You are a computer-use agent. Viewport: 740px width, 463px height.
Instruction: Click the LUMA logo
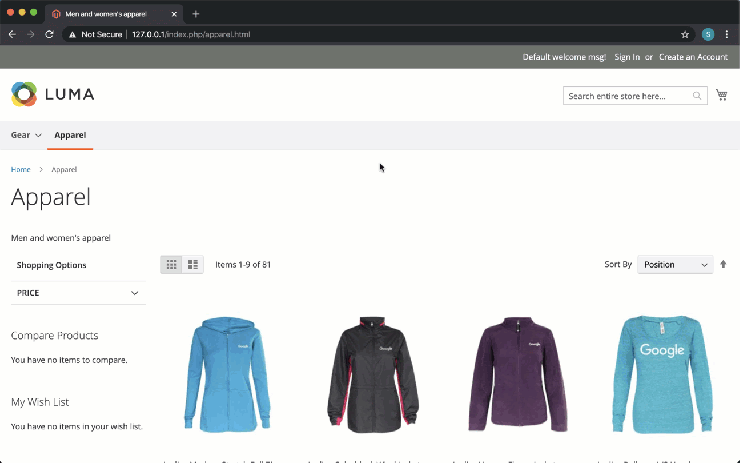[53, 94]
